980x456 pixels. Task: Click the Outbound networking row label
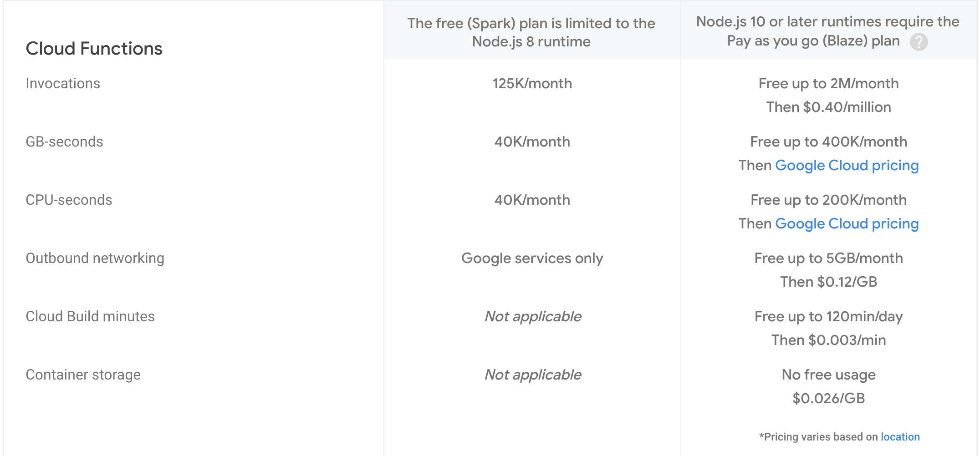click(x=95, y=258)
